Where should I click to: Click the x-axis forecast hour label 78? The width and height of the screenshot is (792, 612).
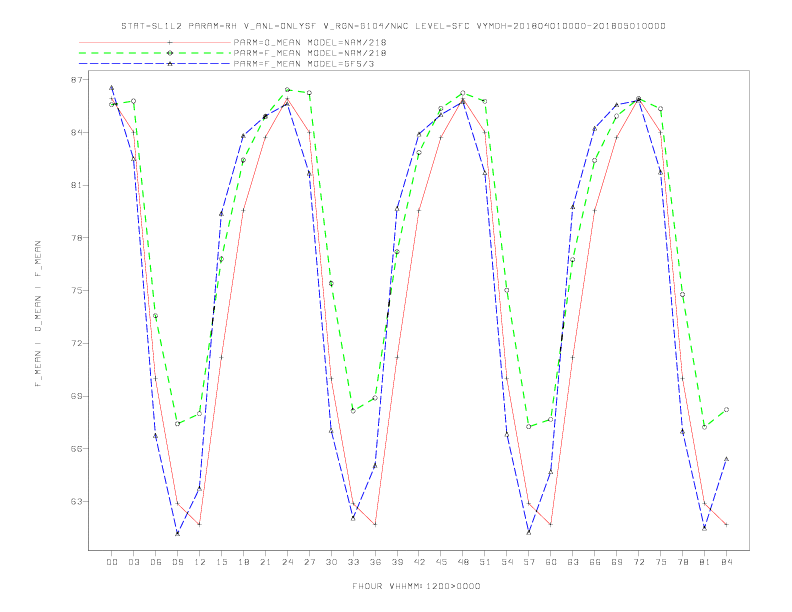682,562
